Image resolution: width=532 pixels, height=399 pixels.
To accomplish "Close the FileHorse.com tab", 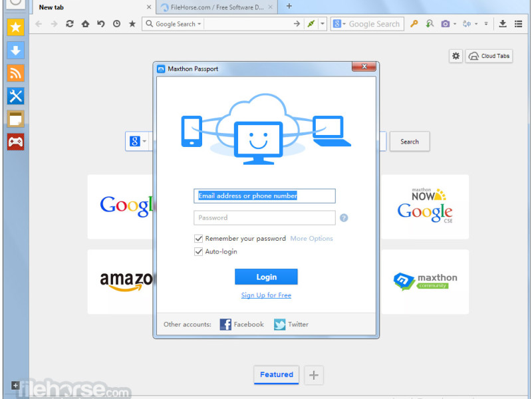I will 271,7.
